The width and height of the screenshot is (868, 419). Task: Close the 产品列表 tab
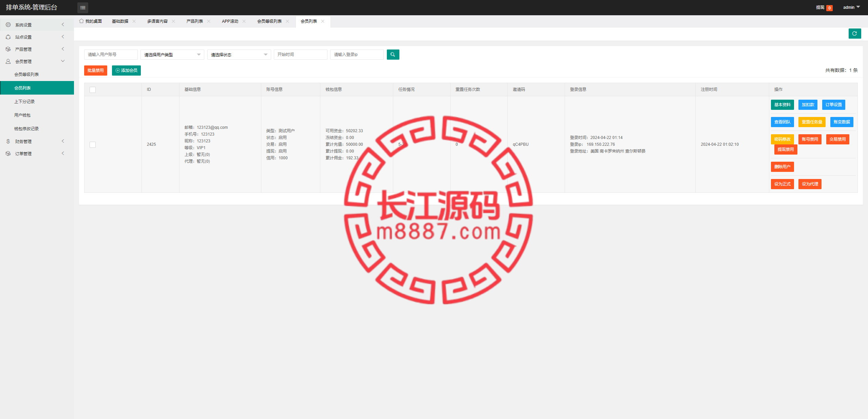pyautogui.click(x=209, y=21)
